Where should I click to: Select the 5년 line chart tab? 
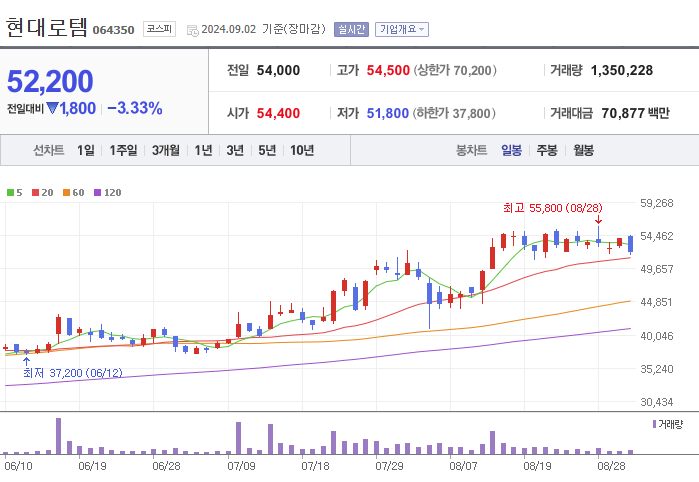[267, 150]
